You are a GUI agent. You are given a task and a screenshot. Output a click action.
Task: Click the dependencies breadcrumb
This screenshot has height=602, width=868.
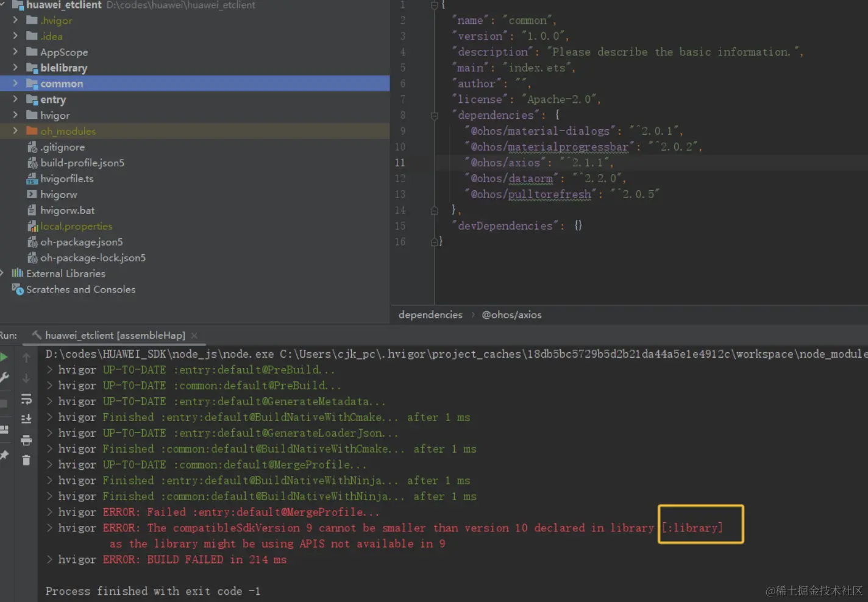tap(430, 315)
